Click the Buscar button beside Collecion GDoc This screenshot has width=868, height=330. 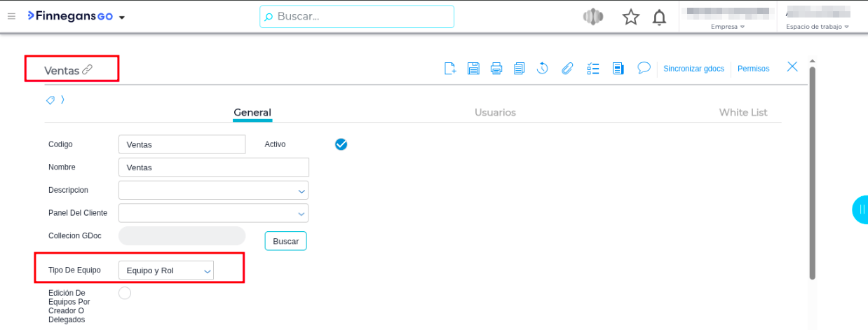[x=285, y=241]
